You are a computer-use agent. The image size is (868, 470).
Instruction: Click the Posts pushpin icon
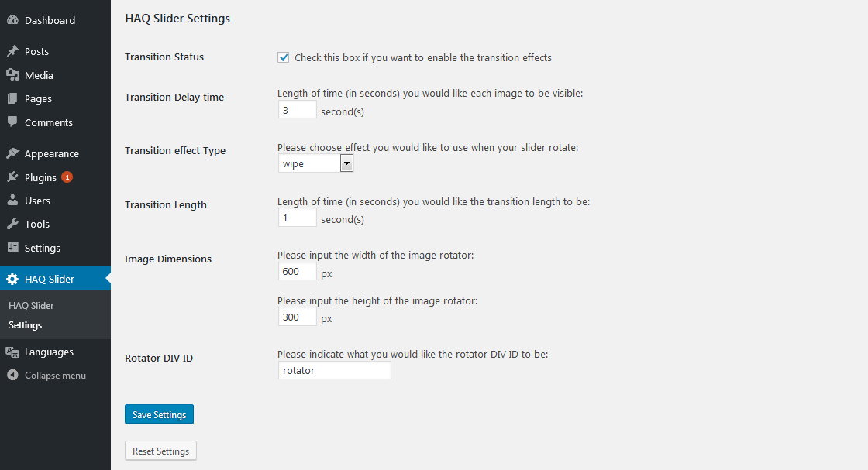coord(12,51)
